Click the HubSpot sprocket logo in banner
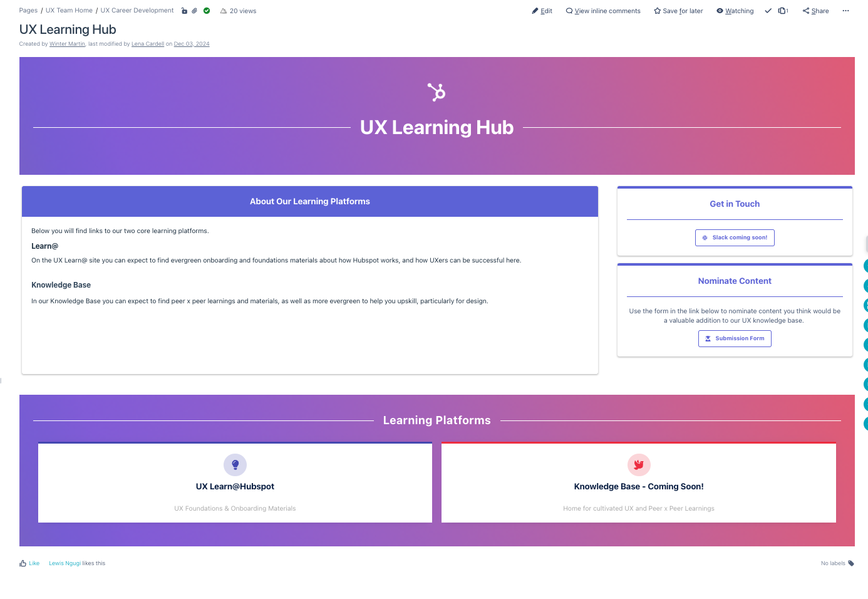 coord(437,92)
